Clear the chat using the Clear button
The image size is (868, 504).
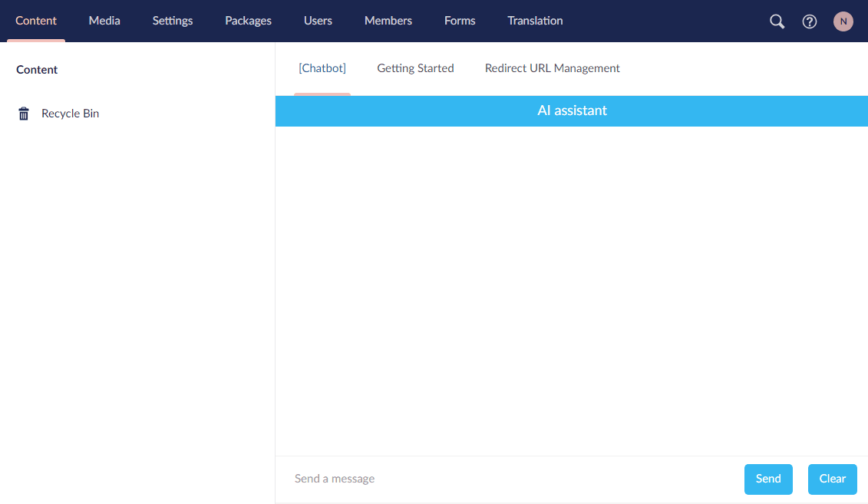coord(832,479)
